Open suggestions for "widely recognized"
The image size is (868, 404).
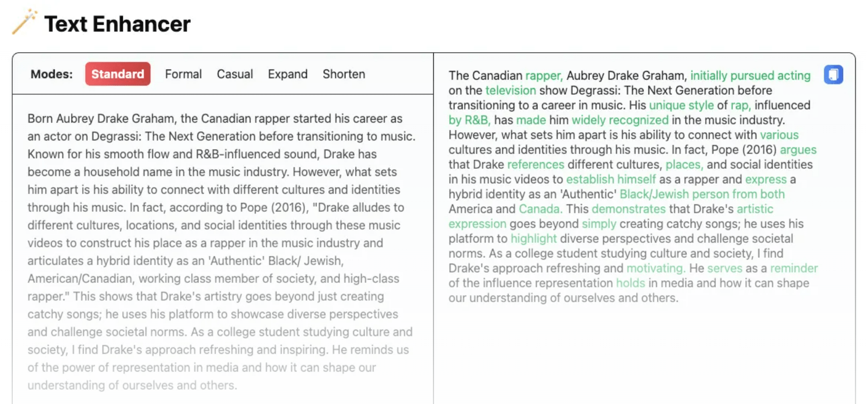(620, 120)
